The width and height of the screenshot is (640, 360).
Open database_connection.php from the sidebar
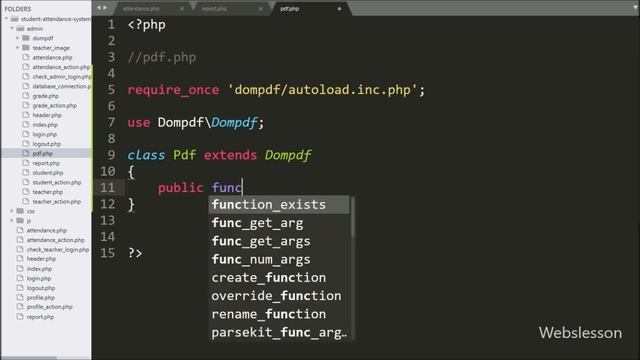point(62,86)
